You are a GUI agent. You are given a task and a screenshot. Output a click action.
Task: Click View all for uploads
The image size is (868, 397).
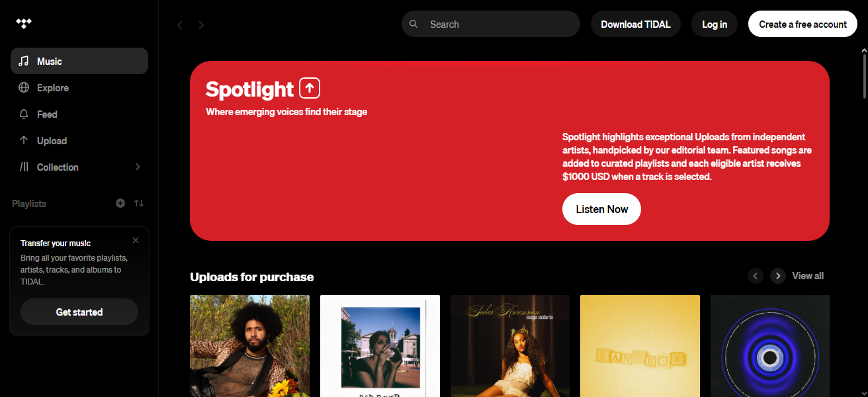point(808,276)
